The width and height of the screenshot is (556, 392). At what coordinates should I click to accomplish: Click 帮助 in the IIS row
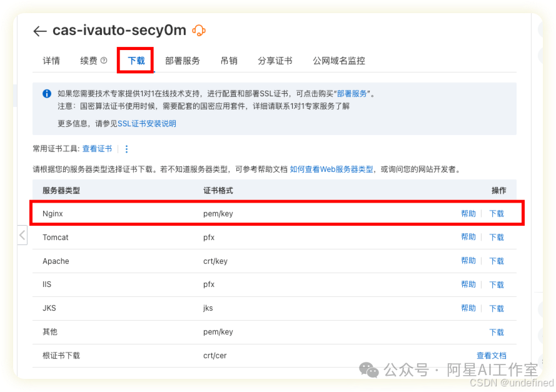pos(468,284)
